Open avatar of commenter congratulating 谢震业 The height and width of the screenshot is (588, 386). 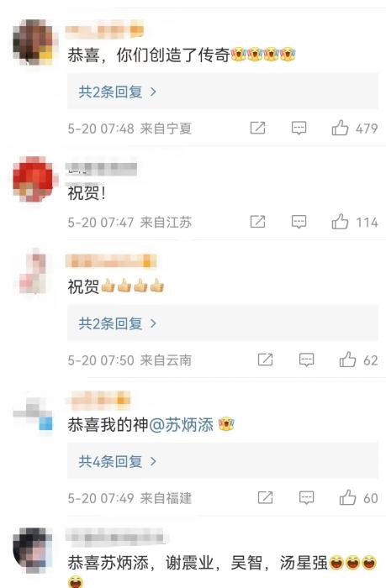tap(33, 549)
